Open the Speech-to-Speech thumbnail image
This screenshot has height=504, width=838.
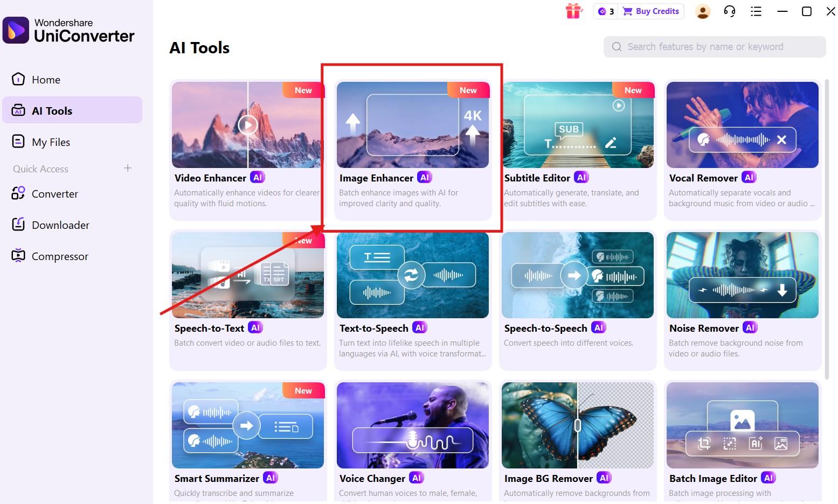[x=578, y=275]
